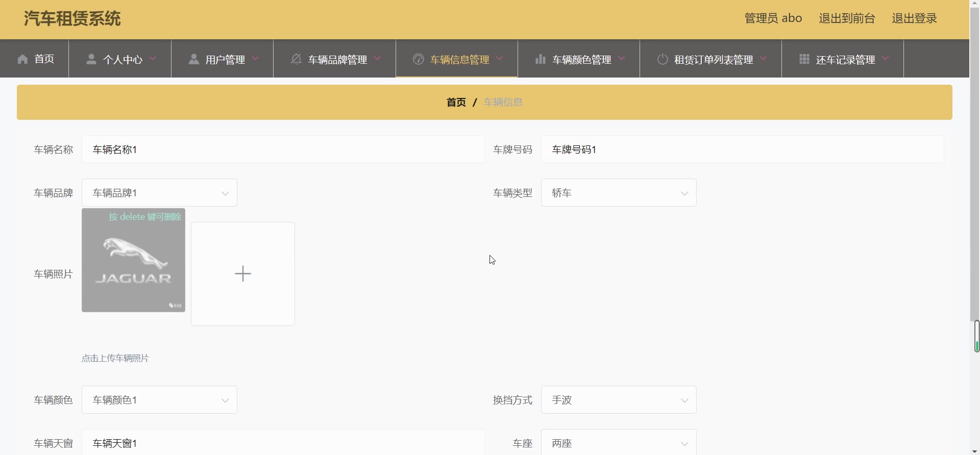Click the user icon beside 用户管理
Image resolution: width=980 pixels, height=455 pixels.
click(194, 59)
